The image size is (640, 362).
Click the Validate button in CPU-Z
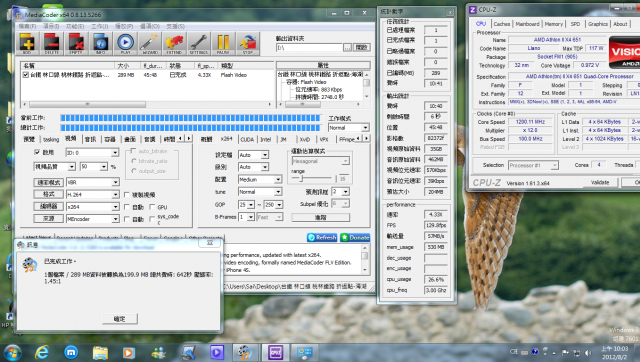[600, 182]
